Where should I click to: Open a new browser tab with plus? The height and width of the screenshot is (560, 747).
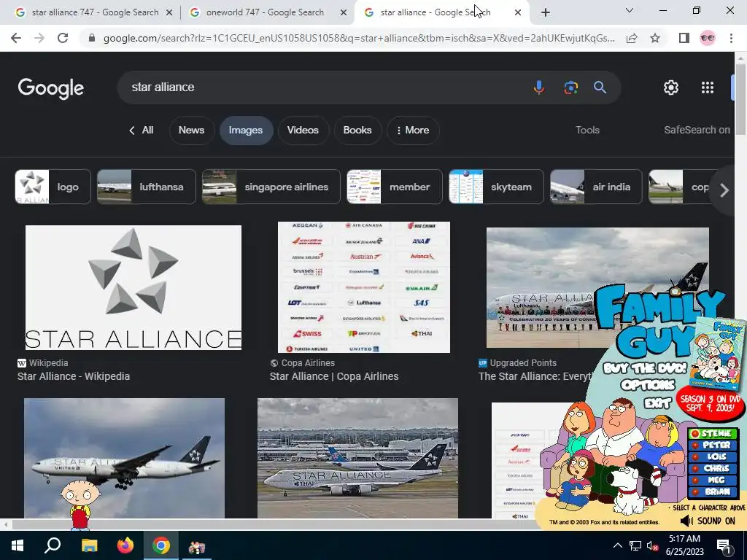(x=546, y=12)
